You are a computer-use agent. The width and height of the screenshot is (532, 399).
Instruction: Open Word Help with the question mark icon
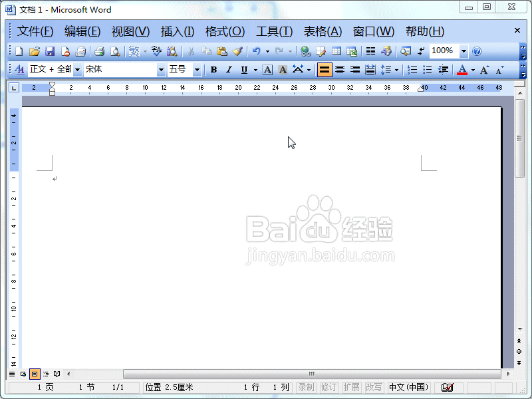click(x=477, y=51)
